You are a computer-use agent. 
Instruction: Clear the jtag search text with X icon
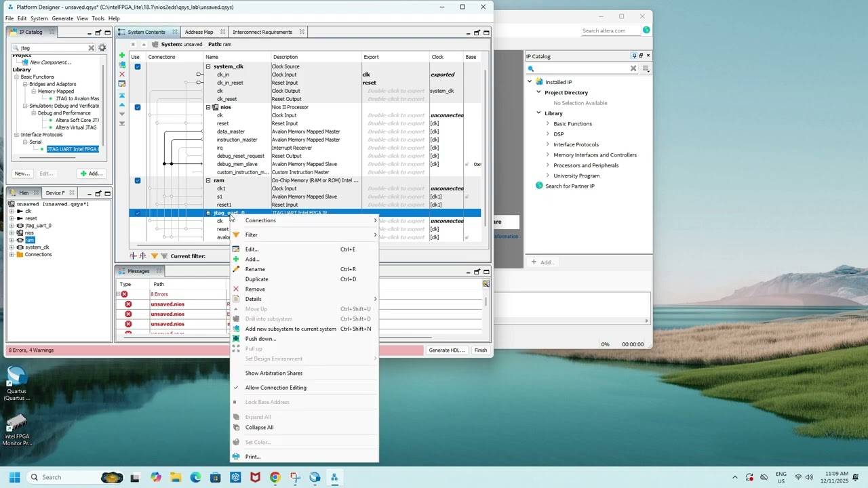[x=91, y=48]
